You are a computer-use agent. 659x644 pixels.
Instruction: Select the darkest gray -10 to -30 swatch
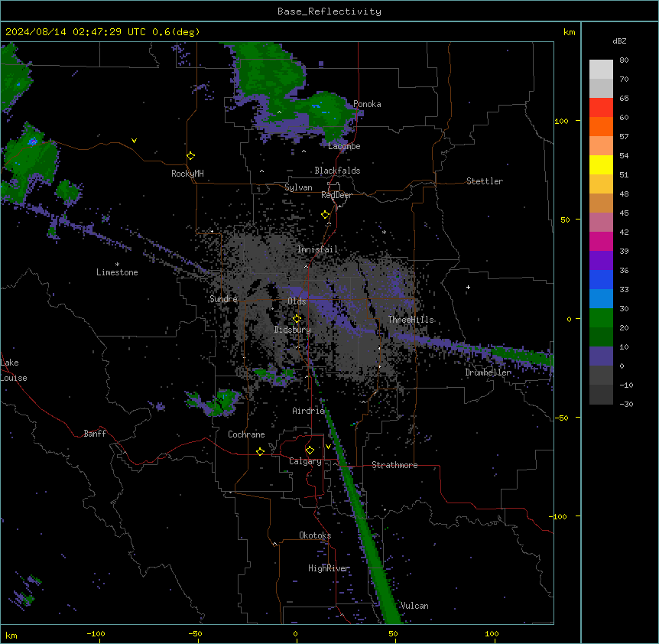pos(601,395)
